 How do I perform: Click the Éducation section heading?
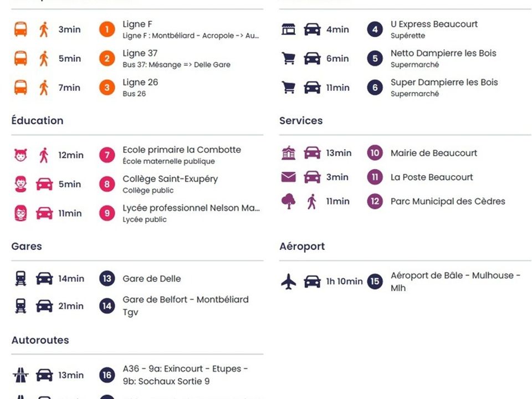tap(37, 120)
